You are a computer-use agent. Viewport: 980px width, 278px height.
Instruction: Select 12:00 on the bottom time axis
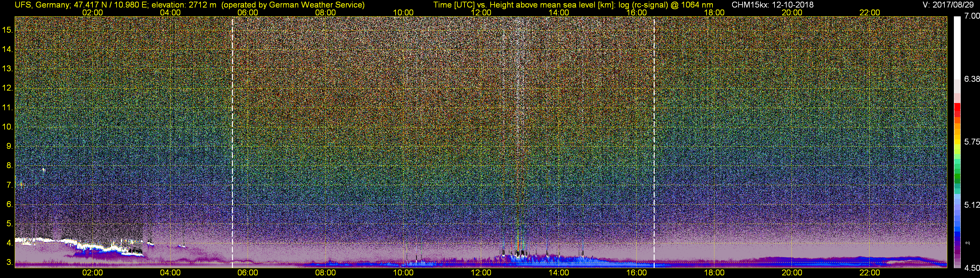click(x=481, y=273)
